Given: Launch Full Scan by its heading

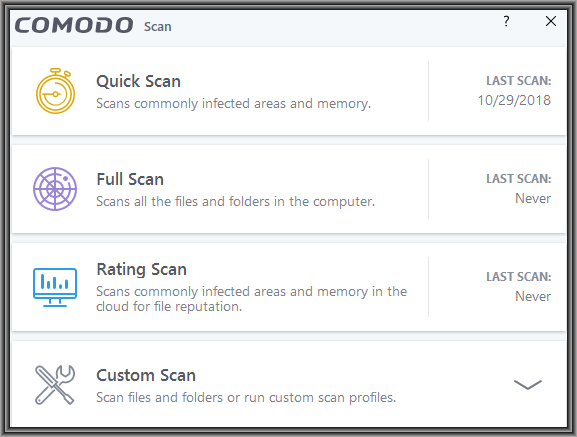Looking at the screenshot, I should (x=130, y=180).
